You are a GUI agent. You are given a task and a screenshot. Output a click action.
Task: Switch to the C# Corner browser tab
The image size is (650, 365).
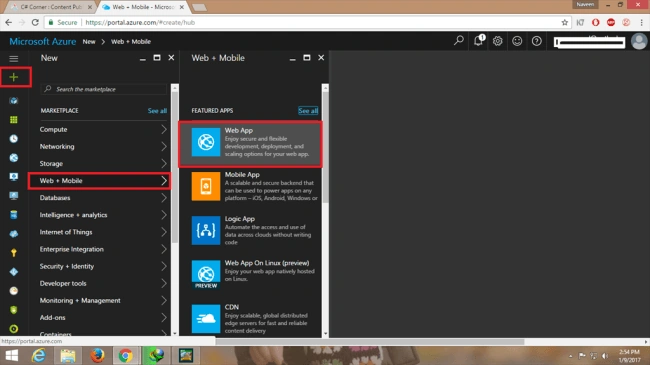tap(51, 7)
